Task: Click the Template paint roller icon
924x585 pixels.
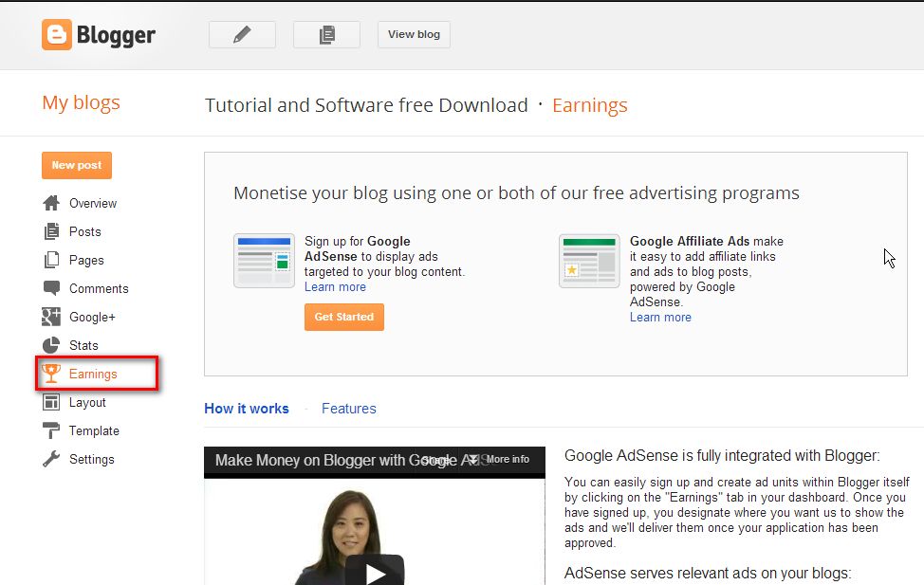Action: pyautogui.click(x=51, y=430)
